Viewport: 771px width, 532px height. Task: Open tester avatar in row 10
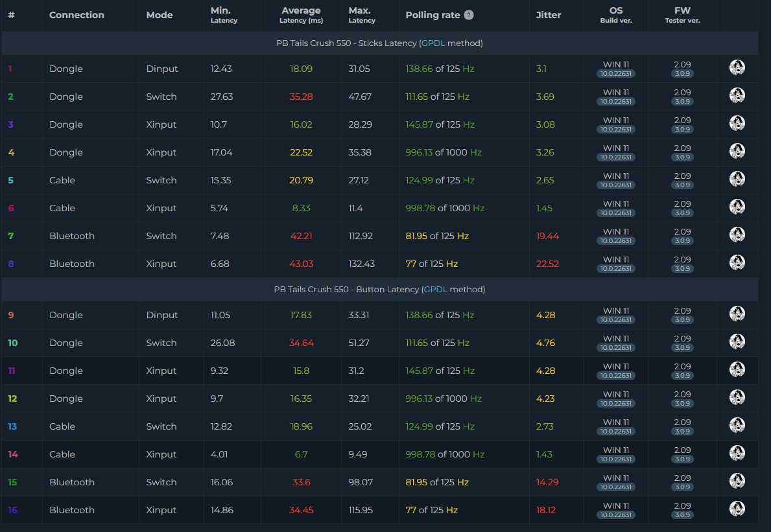[737, 341]
